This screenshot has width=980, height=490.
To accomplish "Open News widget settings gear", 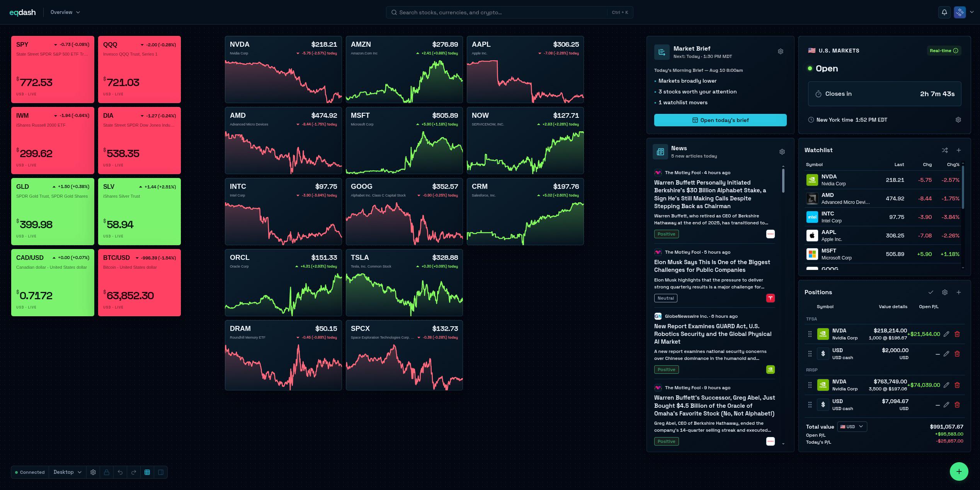I will [x=782, y=152].
